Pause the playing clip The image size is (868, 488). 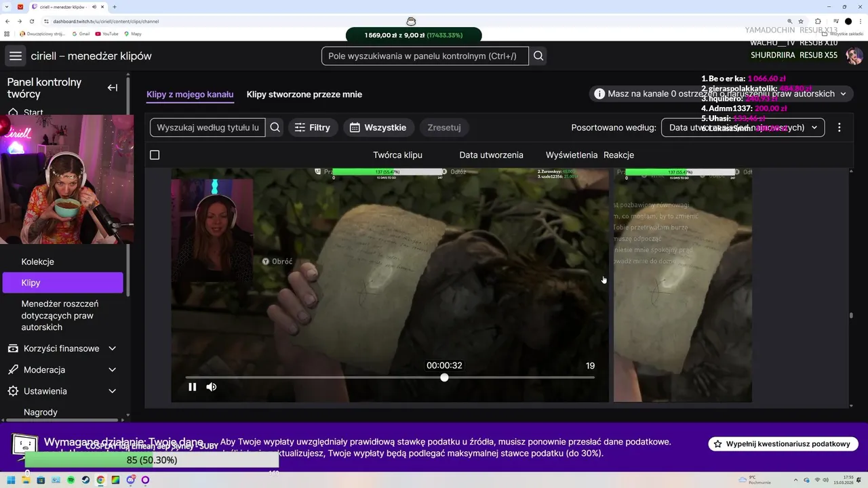click(x=193, y=387)
